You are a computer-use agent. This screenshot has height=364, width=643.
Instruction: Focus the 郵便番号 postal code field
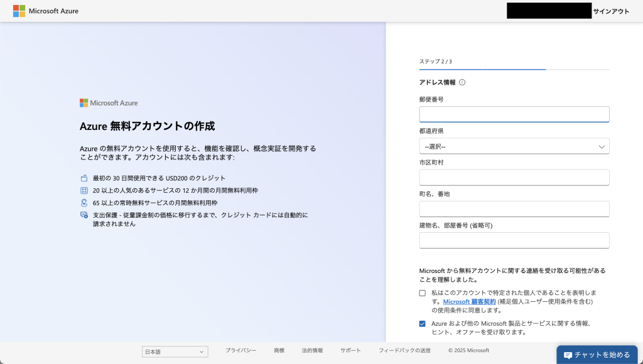[x=514, y=114]
